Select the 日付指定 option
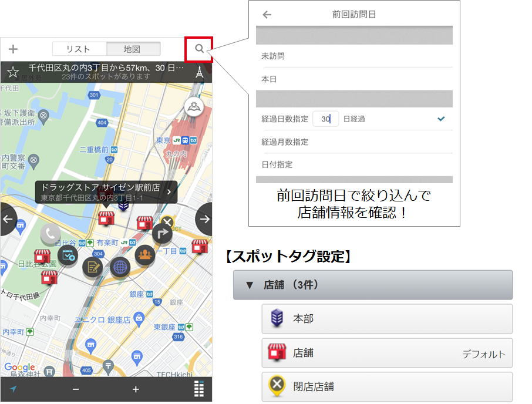The width and height of the screenshot is (532, 404). [354, 164]
